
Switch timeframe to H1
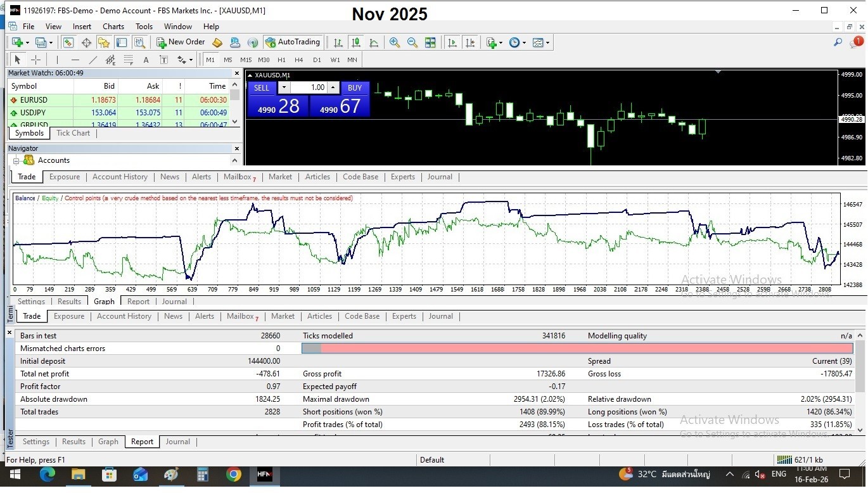(x=281, y=60)
